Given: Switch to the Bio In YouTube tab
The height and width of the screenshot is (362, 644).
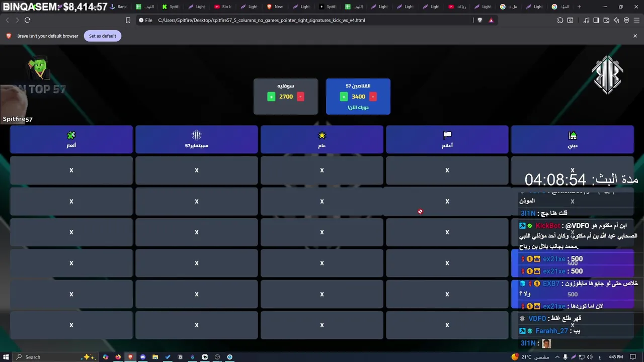Looking at the screenshot, I should point(223,7).
